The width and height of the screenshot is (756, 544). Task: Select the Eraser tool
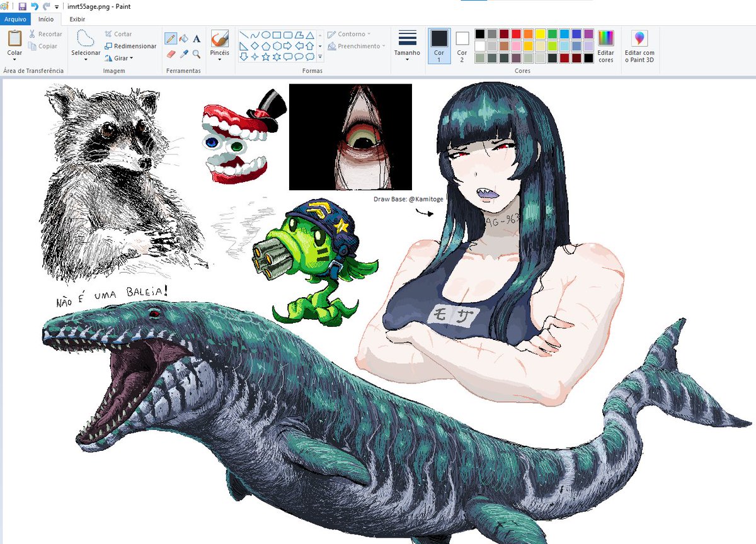coord(171,53)
